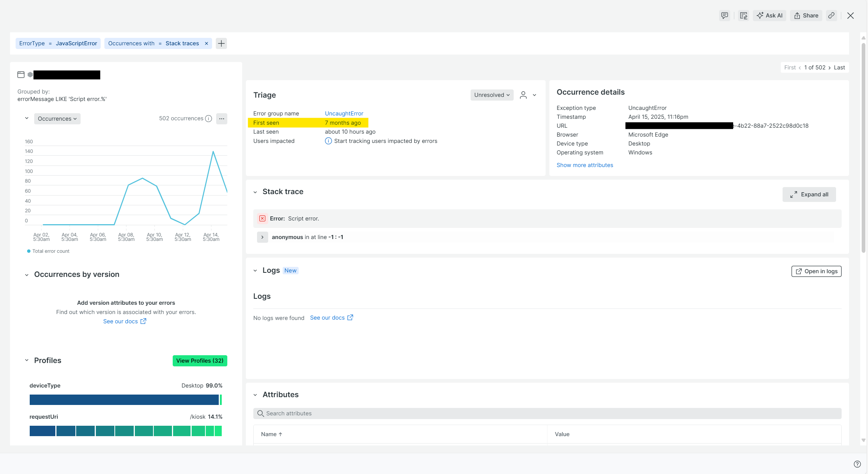The height and width of the screenshot is (474, 868).
Task: Go to next occurrence arrow
Action: [x=829, y=68]
